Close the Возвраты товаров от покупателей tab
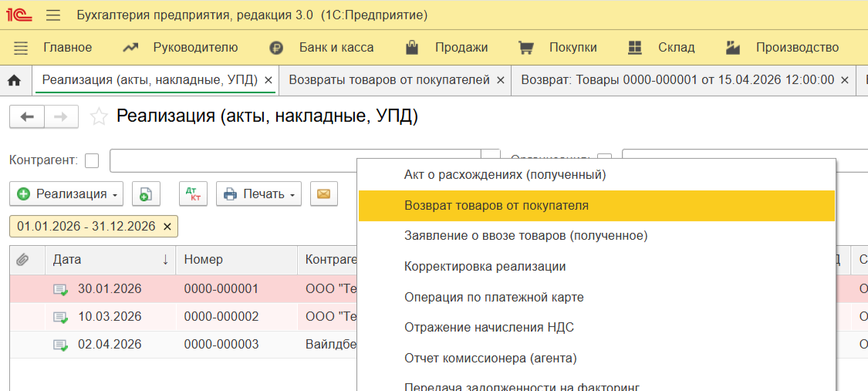The width and height of the screenshot is (868, 391). tap(501, 80)
